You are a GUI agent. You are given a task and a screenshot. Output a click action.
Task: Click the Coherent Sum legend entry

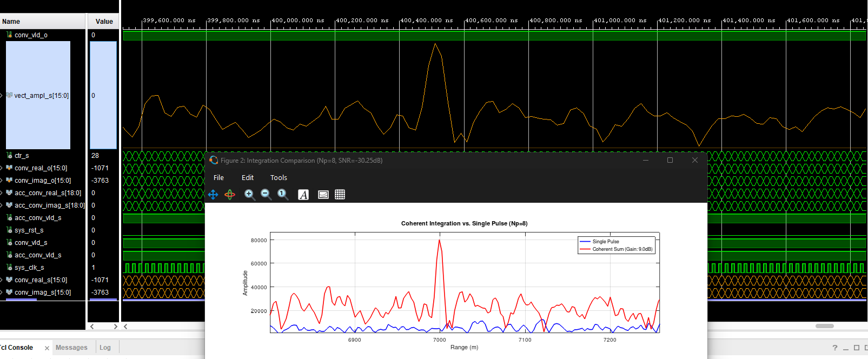click(x=617, y=249)
